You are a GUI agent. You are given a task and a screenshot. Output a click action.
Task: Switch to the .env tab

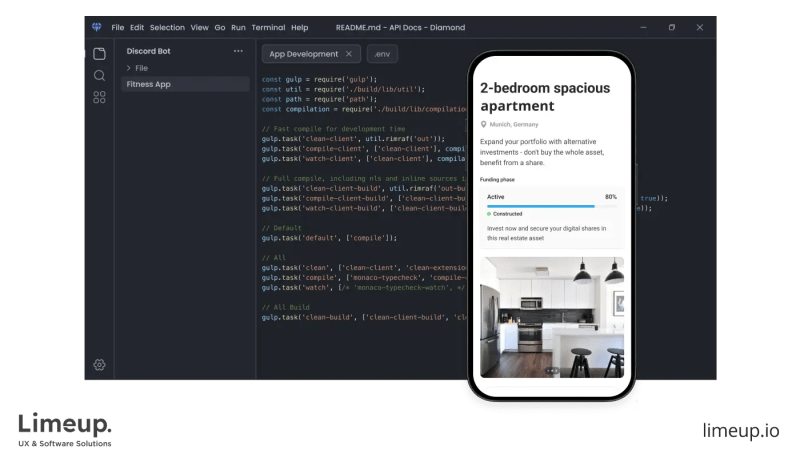[382, 54]
